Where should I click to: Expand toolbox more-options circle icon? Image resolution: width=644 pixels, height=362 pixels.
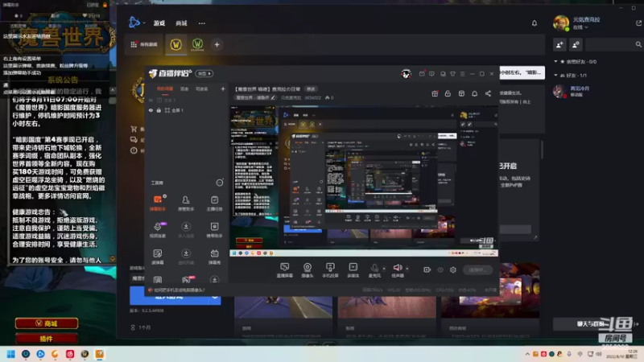220,183
